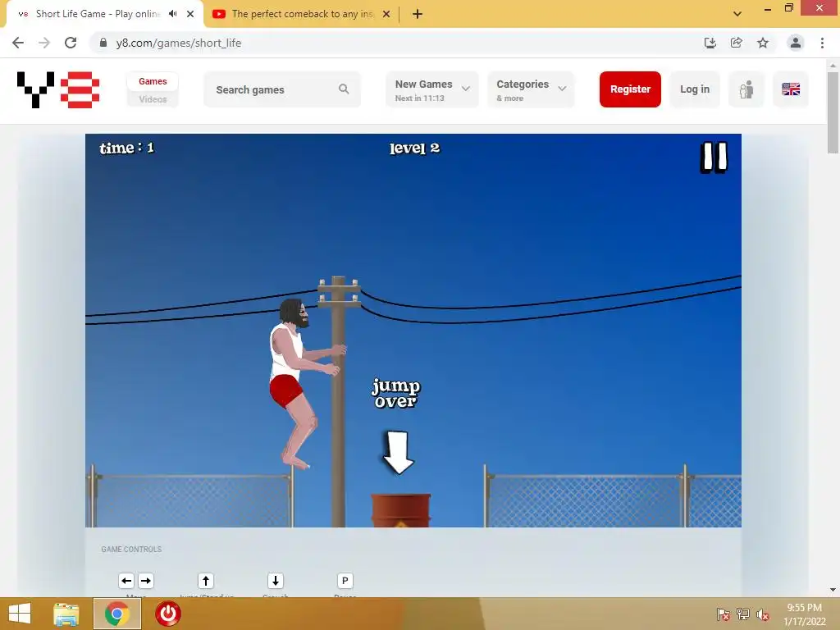Image resolution: width=840 pixels, height=630 pixels.
Task: Open File Explorer from the taskbar
Action: (x=66, y=614)
